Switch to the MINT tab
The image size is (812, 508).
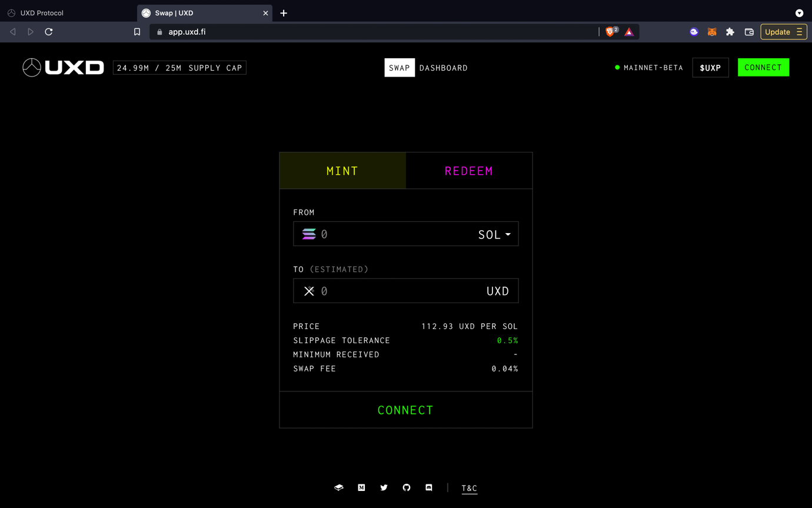[342, 171]
